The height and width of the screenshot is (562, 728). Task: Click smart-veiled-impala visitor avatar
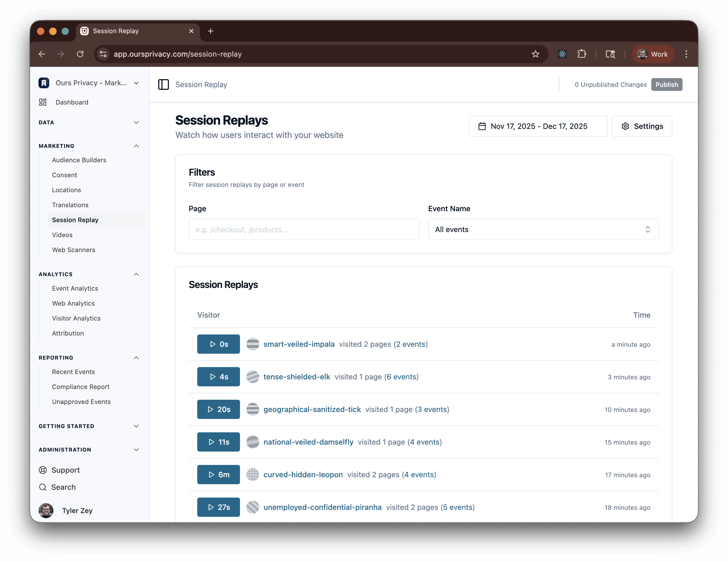pos(253,344)
